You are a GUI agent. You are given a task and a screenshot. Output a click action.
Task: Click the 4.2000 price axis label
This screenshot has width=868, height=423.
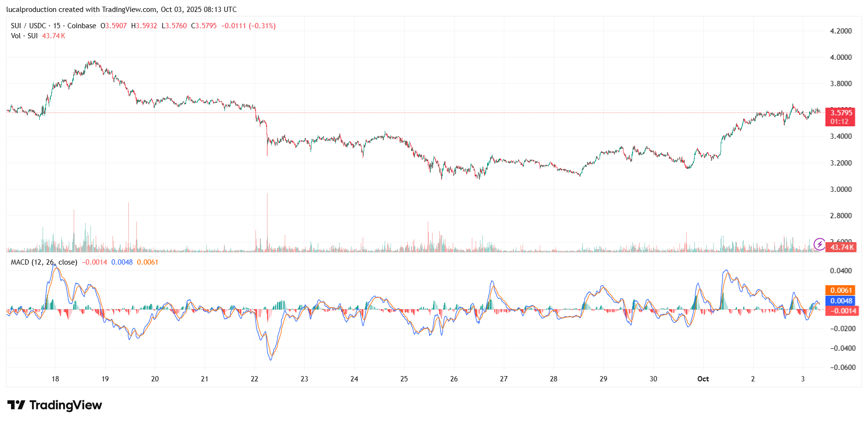pyautogui.click(x=841, y=31)
